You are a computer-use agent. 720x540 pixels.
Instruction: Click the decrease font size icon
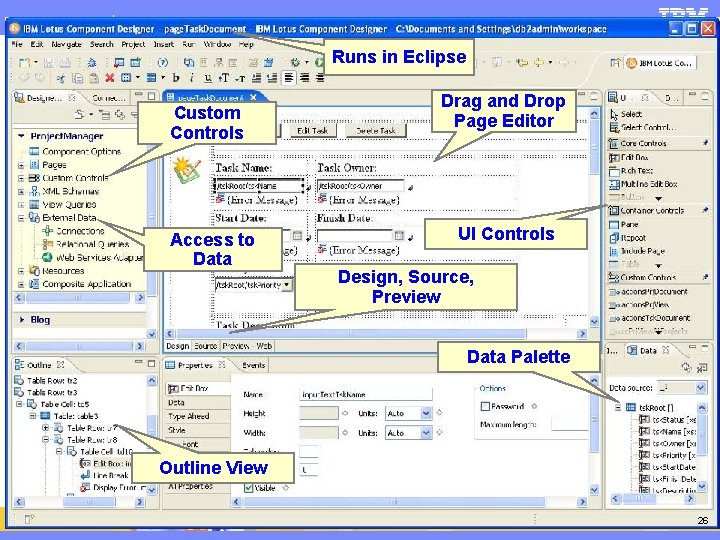coord(240,78)
